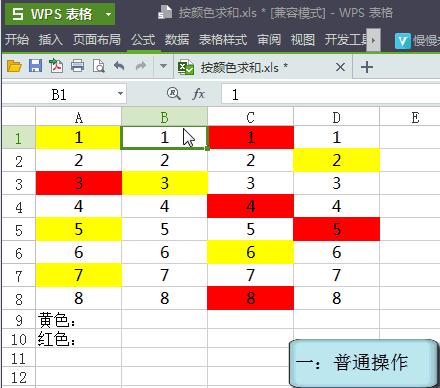Click yellow cell D2 with value 2
440x388 pixels.
(x=336, y=160)
